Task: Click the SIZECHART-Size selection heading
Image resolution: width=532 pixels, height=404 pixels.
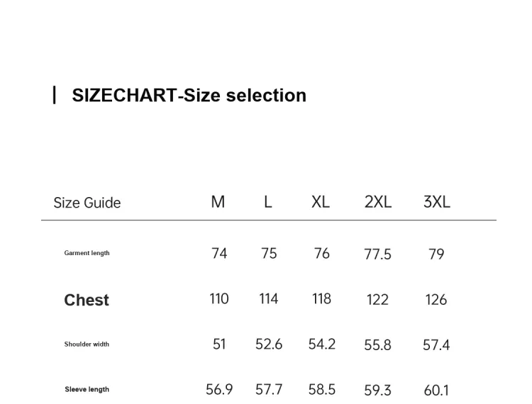Action: pyautogui.click(x=189, y=95)
